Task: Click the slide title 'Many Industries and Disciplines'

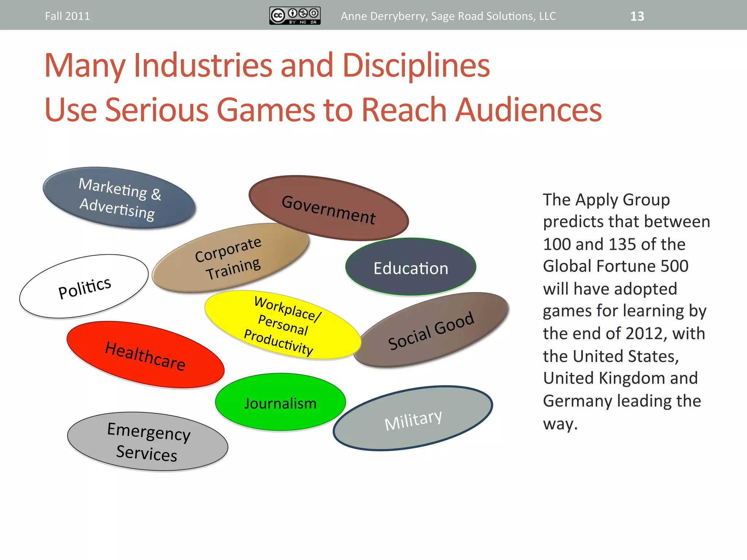Action: [267, 66]
